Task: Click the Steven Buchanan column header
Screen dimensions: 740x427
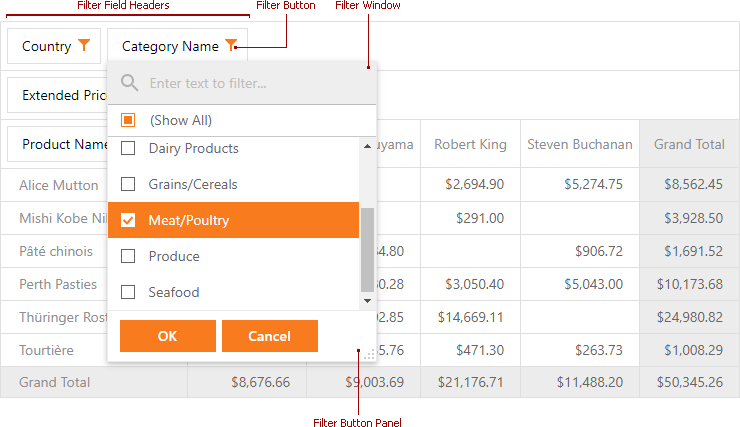Action: (x=580, y=144)
